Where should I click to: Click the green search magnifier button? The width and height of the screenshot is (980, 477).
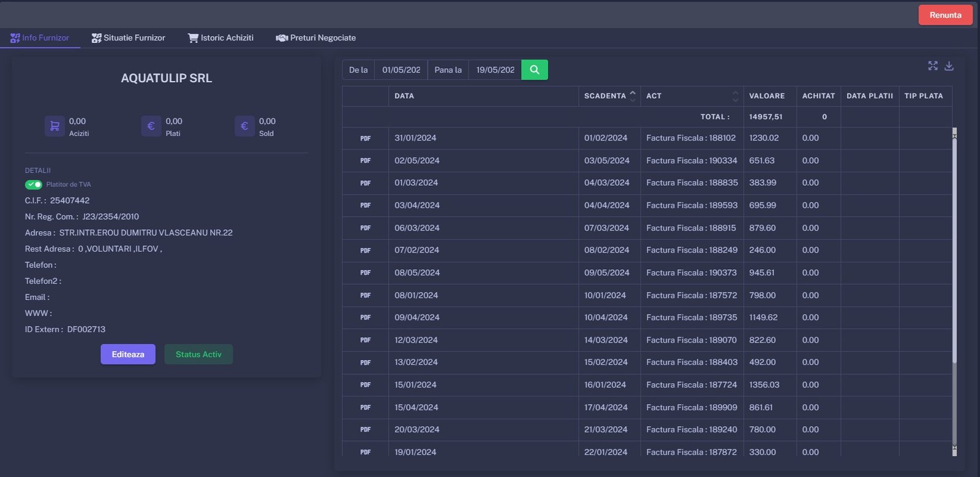click(534, 70)
